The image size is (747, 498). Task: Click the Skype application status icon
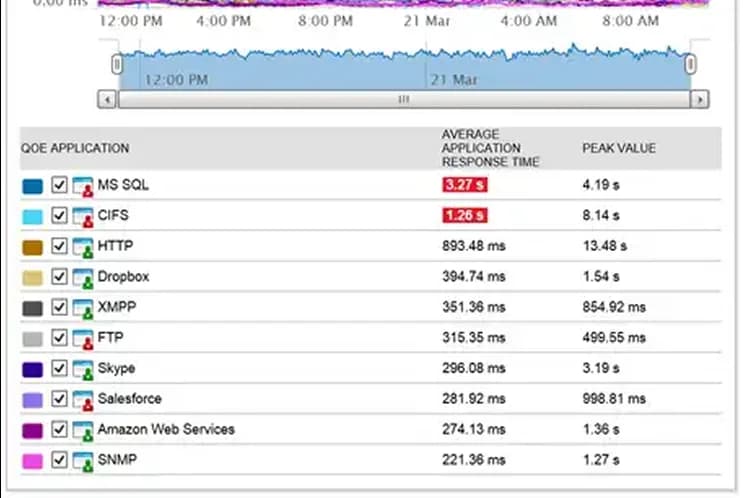(x=83, y=368)
